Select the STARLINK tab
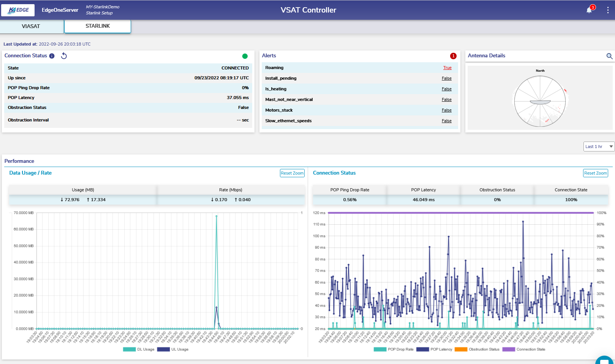Image resolution: width=615 pixels, height=364 pixels. point(98,26)
